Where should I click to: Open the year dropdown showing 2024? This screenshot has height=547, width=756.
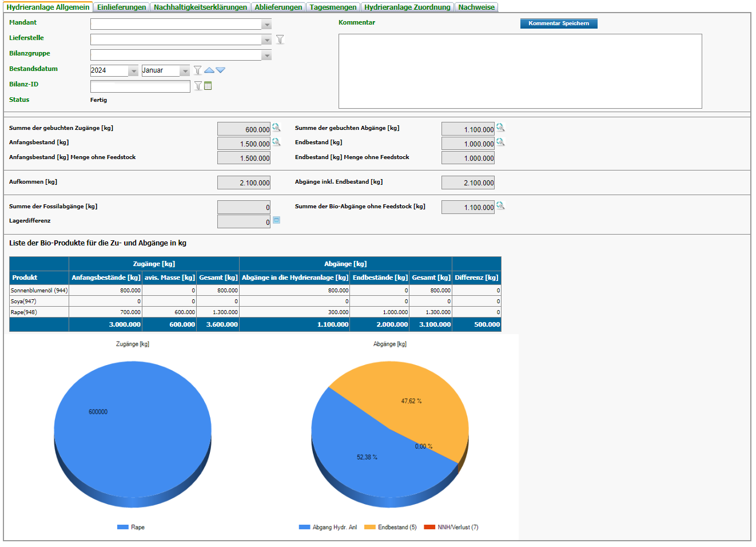133,71
